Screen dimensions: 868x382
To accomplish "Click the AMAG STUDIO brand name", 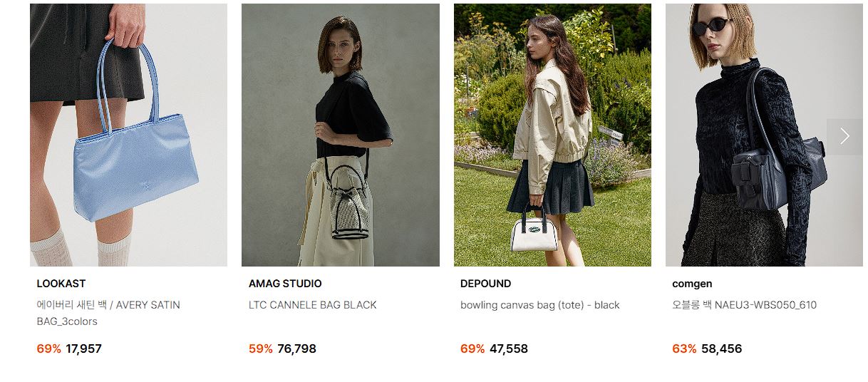I will click(285, 284).
